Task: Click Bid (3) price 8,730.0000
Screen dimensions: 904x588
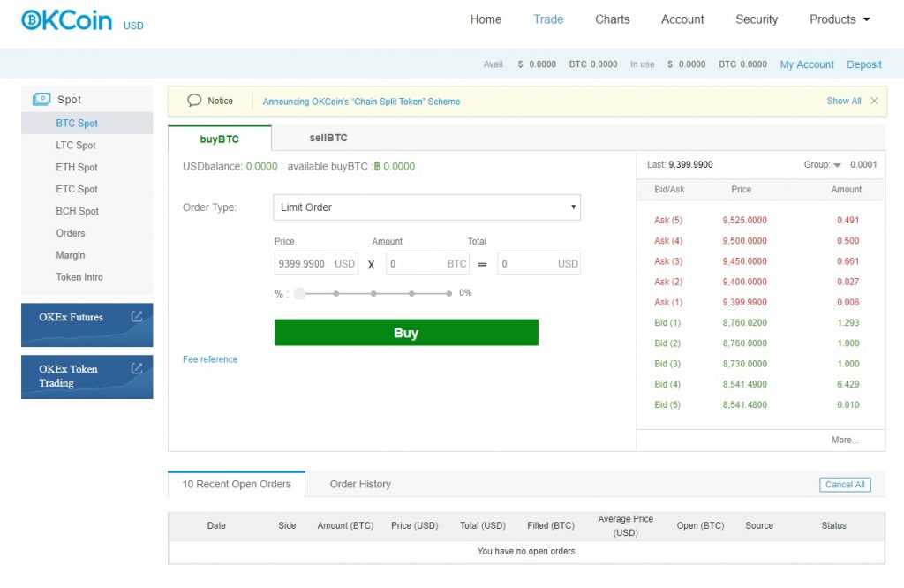Action: click(x=744, y=364)
